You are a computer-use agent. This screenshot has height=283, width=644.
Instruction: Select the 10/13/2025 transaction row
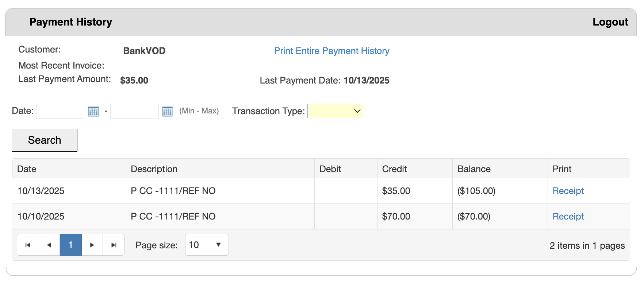point(219,191)
